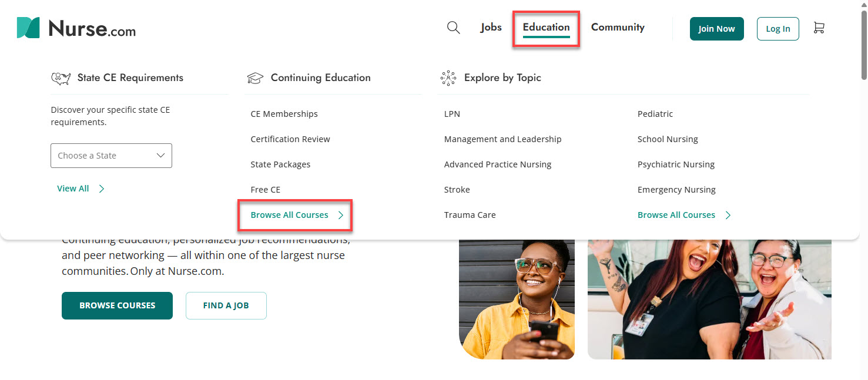Select the Jobs menu item
868x380 pixels.
click(x=491, y=27)
